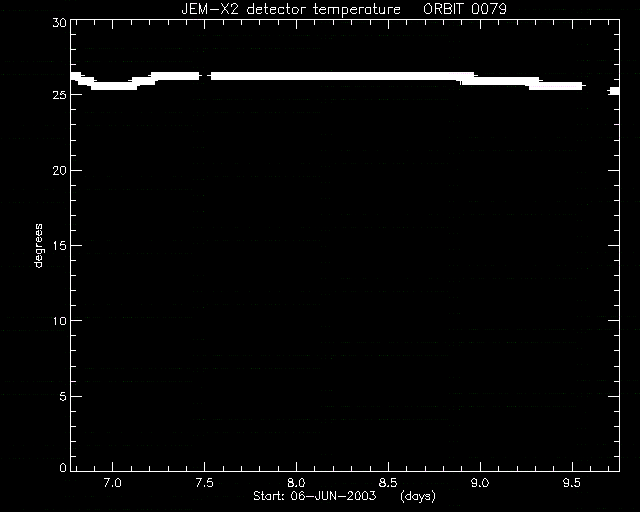
Task: Click the isolated temperature segment at far right
Action: [x=614, y=91]
